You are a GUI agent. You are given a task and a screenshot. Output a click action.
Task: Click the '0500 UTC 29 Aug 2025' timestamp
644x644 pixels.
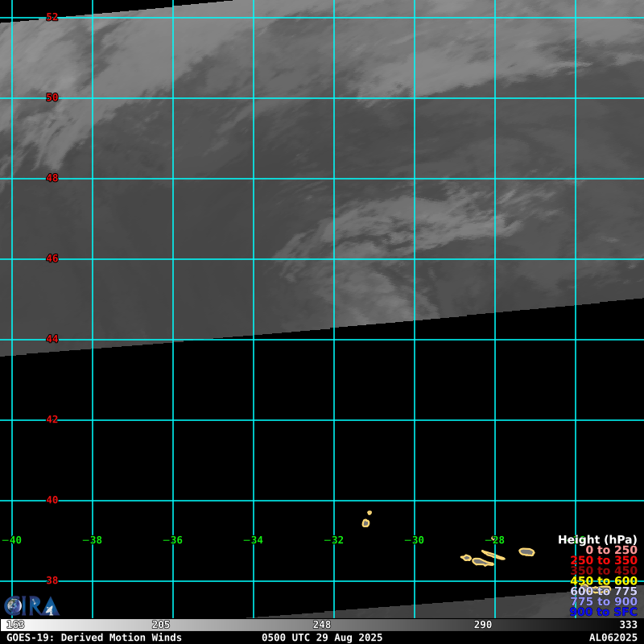tap(322, 638)
